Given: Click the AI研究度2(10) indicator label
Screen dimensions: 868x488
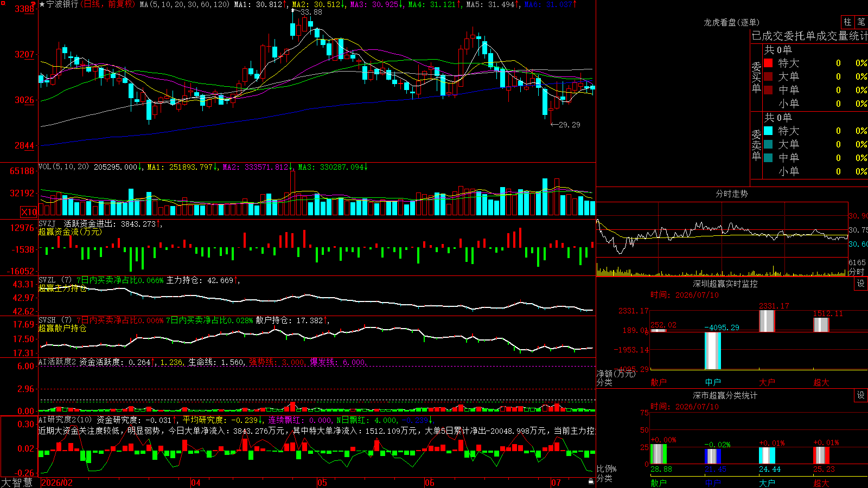Looking at the screenshot, I should click(x=65, y=420).
